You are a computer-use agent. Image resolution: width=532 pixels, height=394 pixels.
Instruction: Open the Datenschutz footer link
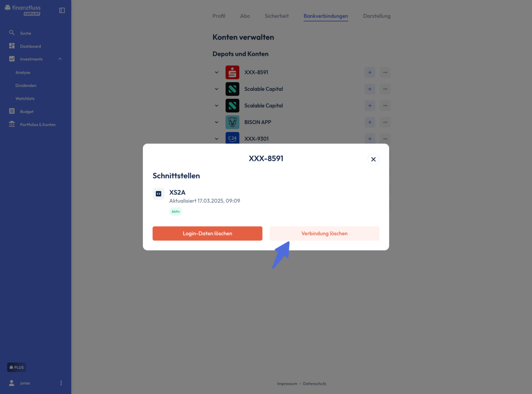click(x=314, y=384)
